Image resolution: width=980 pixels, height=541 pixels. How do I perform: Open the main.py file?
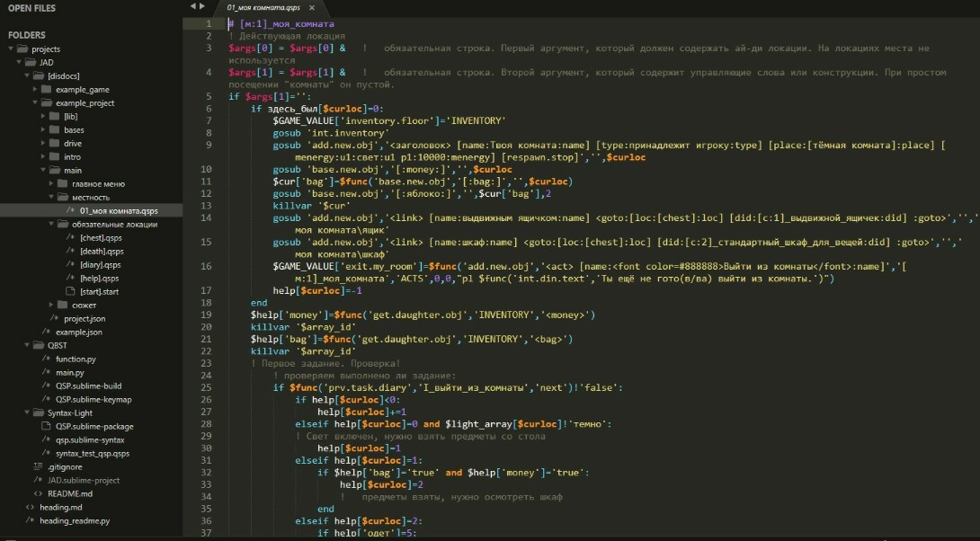point(70,372)
